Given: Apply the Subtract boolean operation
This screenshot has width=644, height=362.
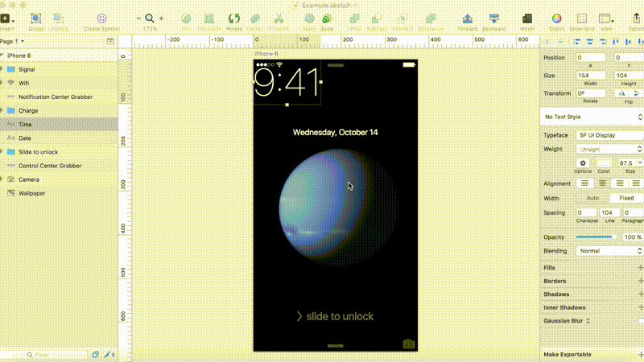Looking at the screenshot, I should coord(376,19).
